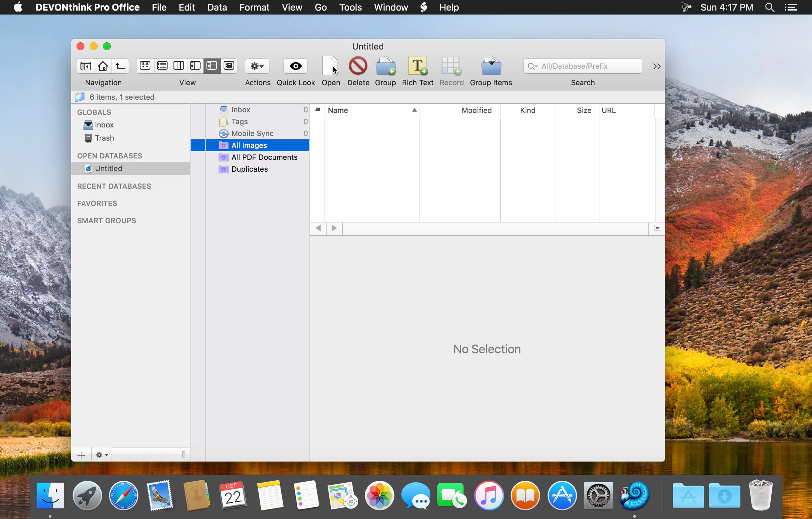Go to the home navigation icon

point(103,65)
